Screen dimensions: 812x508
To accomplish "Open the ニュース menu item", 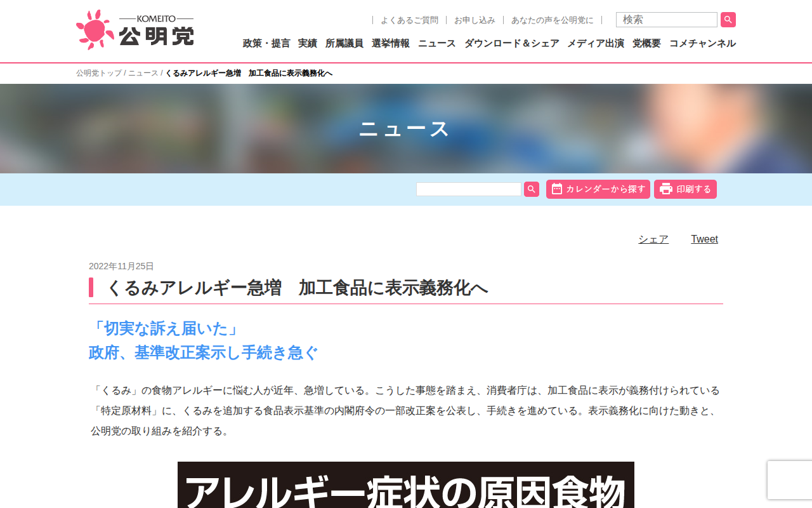I will pos(437,43).
